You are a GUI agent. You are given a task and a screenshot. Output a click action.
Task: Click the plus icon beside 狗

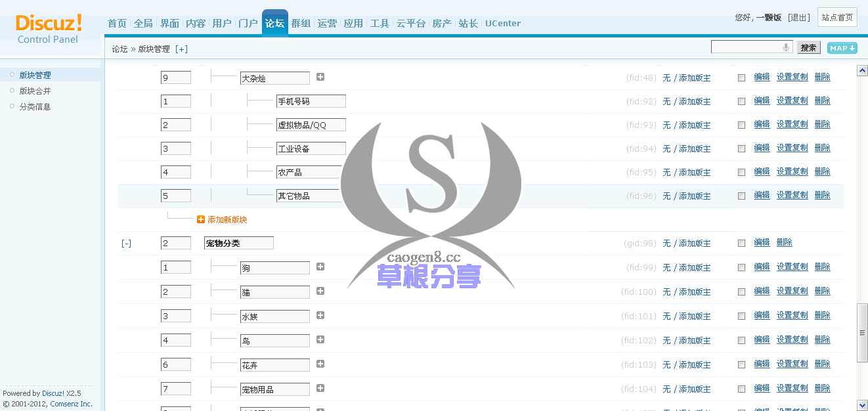click(320, 267)
